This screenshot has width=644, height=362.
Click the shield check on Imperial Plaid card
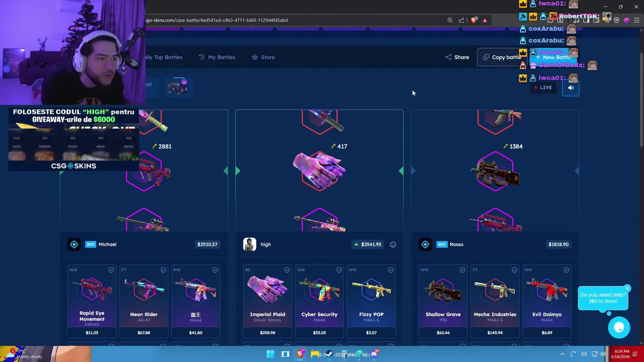click(287, 270)
